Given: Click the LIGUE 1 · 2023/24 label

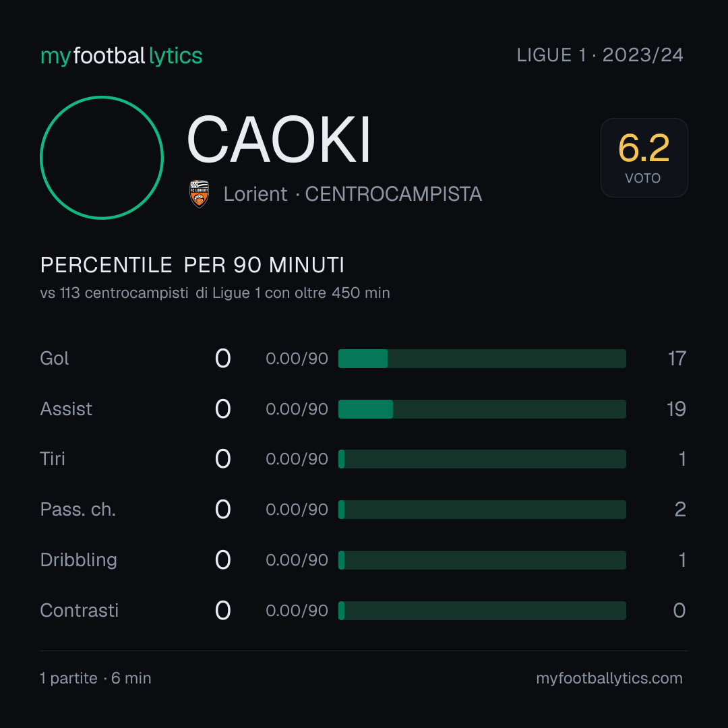Looking at the screenshot, I should tap(600, 55).
